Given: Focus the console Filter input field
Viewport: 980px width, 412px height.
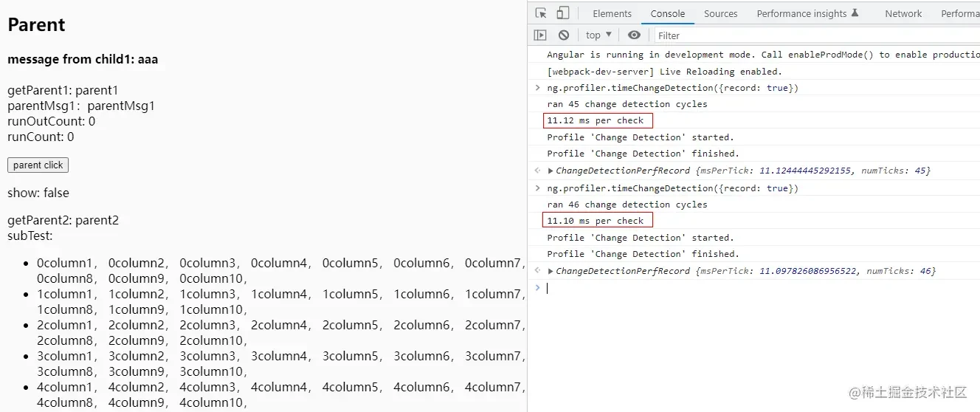Looking at the screenshot, I should pos(815,35).
